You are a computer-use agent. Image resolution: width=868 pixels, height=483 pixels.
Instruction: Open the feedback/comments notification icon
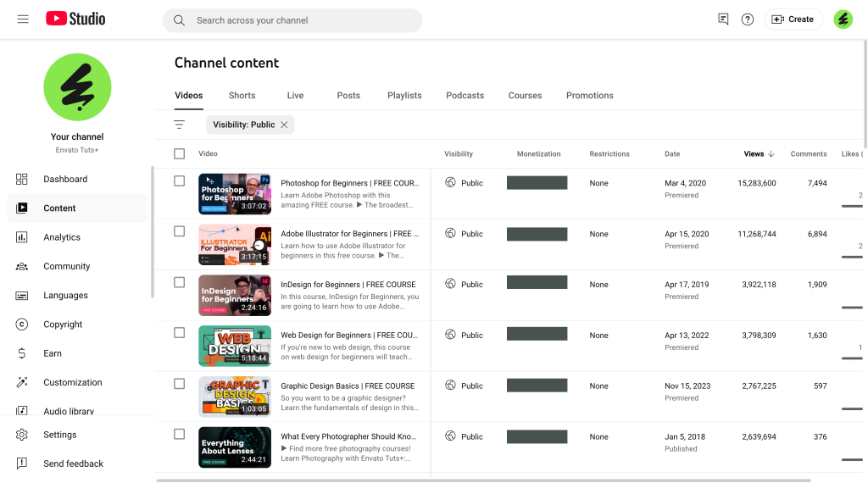click(x=723, y=19)
